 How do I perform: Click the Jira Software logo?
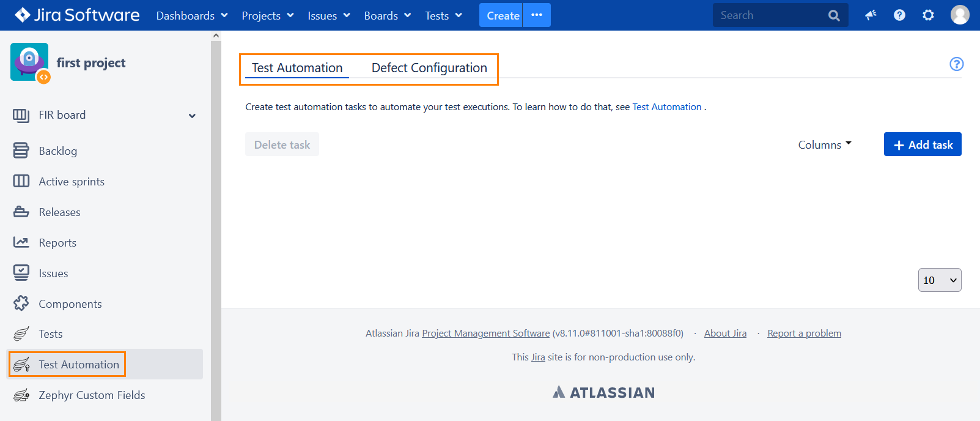tap(77, 15)
